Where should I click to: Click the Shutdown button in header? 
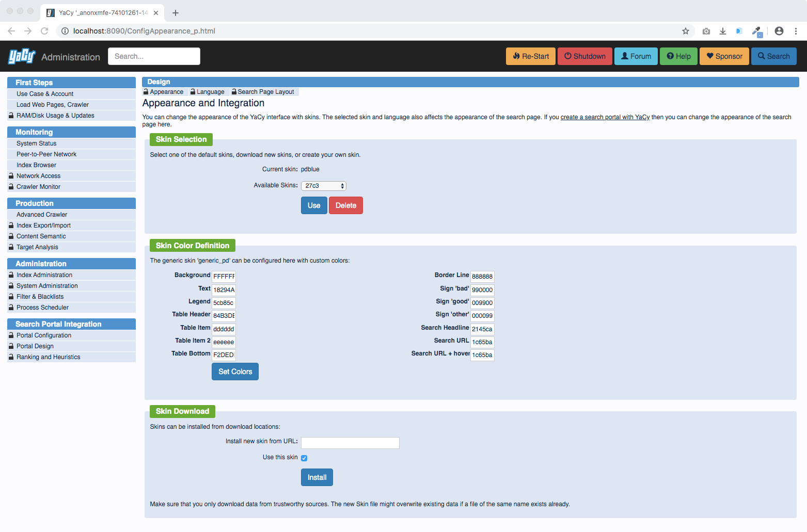point(584,56)
